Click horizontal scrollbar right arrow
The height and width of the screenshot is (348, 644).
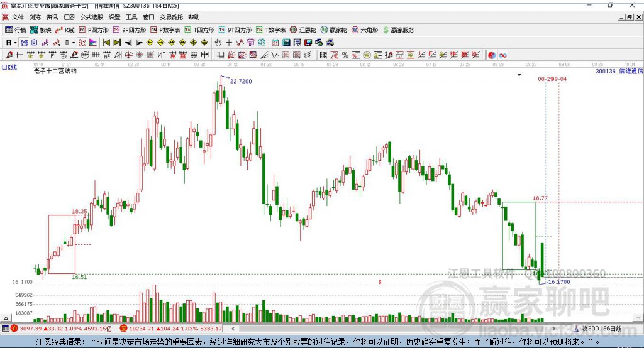(553, 329)
